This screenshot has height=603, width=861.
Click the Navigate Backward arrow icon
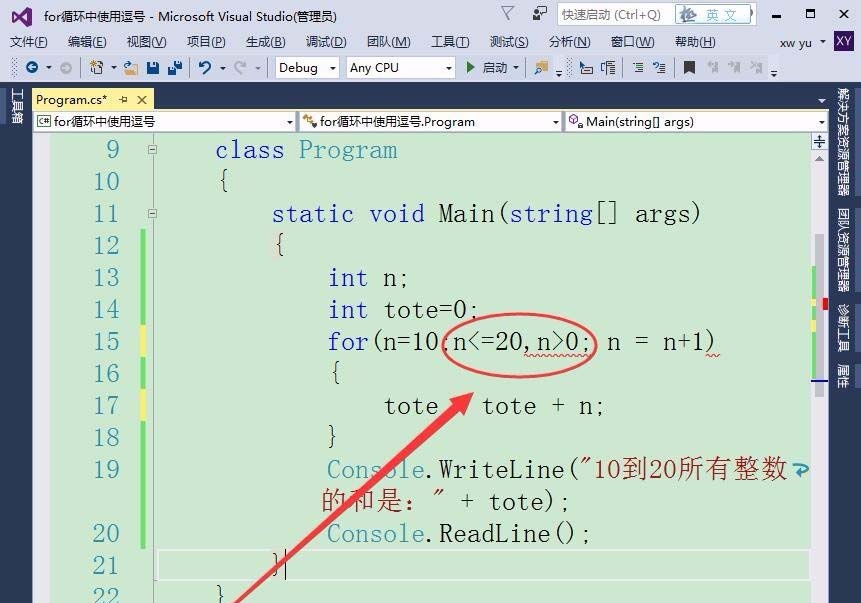[x=32, y=68]
